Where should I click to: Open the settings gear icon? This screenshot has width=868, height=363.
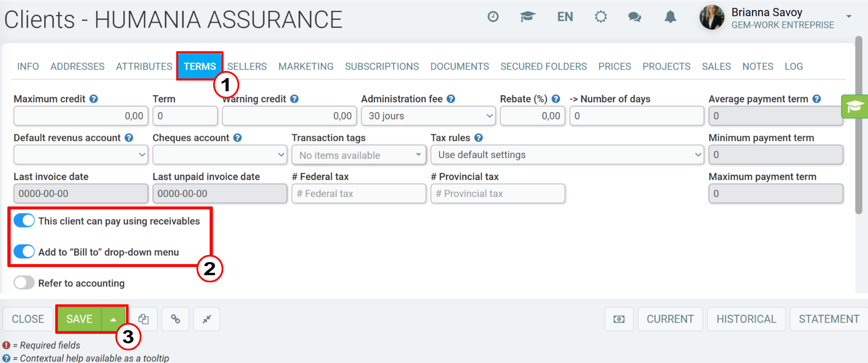[601, 17]
